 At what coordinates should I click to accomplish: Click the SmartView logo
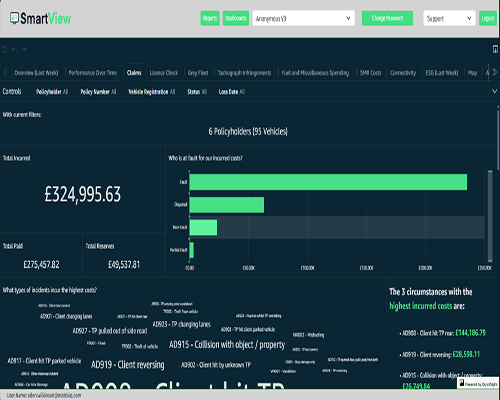coord(40,19)
